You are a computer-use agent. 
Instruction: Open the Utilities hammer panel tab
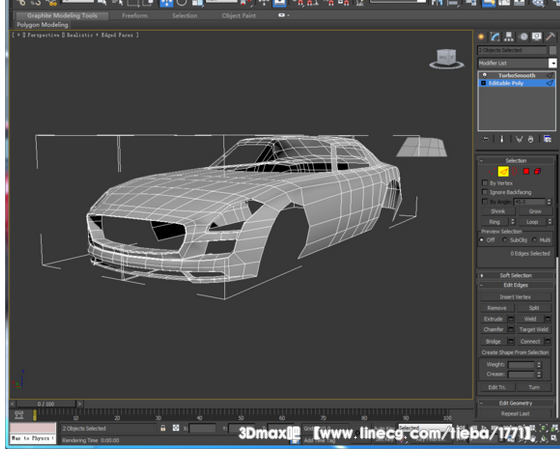tap(551, 37)
